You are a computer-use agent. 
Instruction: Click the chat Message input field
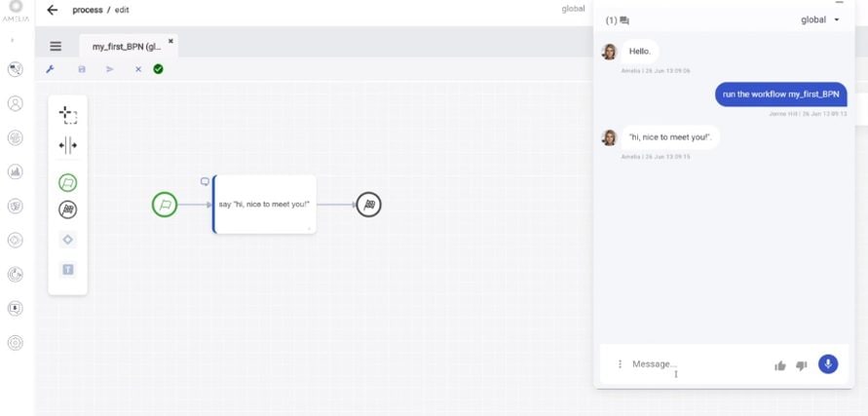point(692,363)
